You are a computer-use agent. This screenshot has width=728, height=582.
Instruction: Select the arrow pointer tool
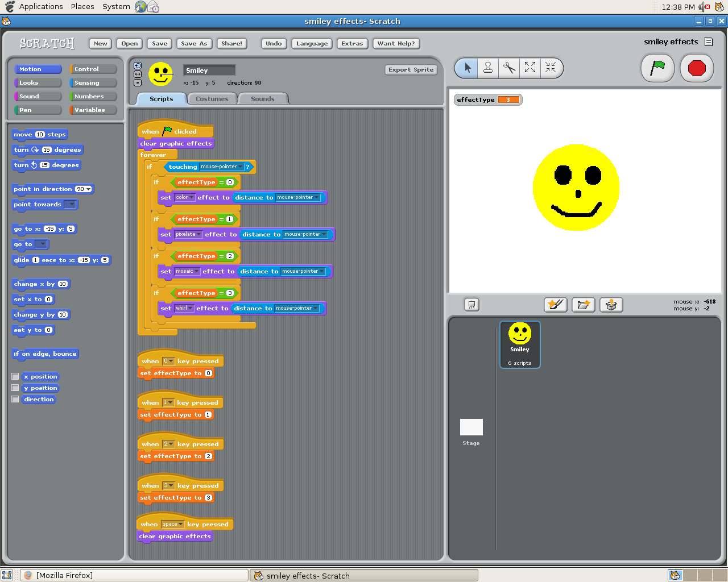pyautogui.click(x=468, y=68)
